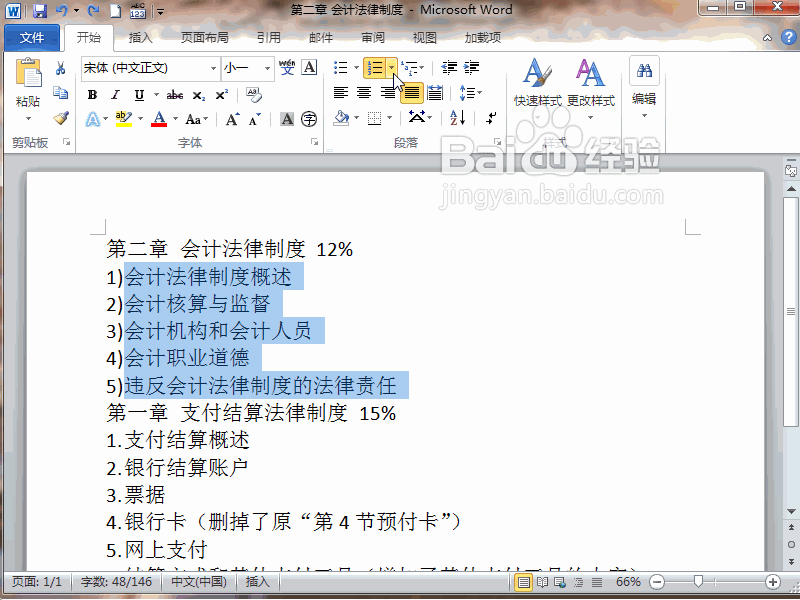This screenshot has width=800, height=600.
Task: Apply italic formatting
Action: (115, 94)
